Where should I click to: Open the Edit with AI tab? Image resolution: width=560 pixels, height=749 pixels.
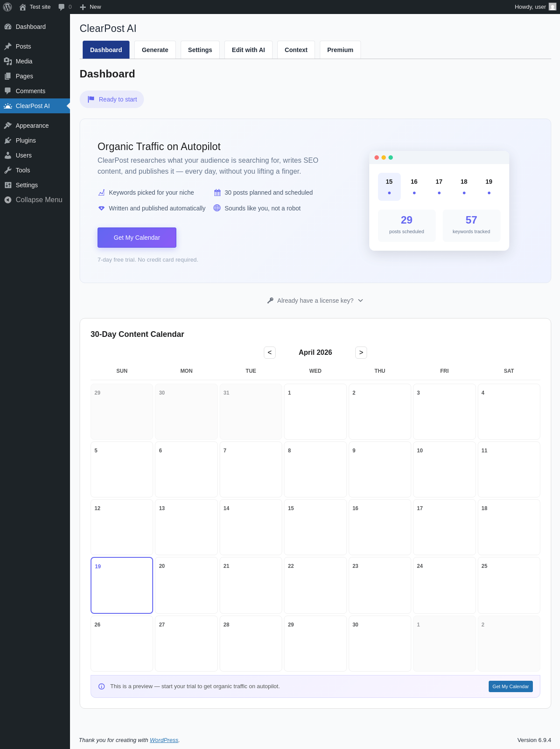click(x=248, y=50)
